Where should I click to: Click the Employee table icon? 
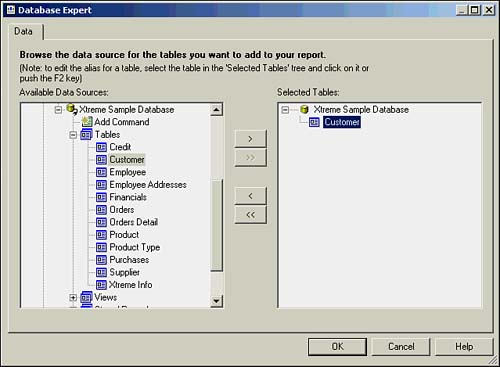click(101, 172)
